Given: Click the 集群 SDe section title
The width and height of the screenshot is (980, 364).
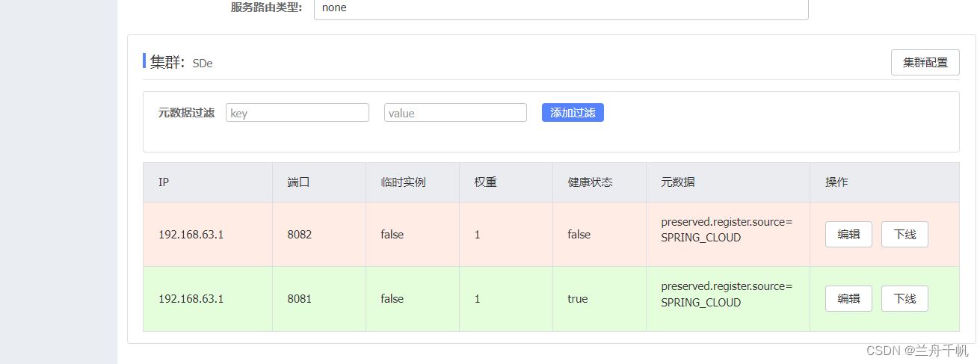Looking at the screenshot, I should click(x=182, y=63).
